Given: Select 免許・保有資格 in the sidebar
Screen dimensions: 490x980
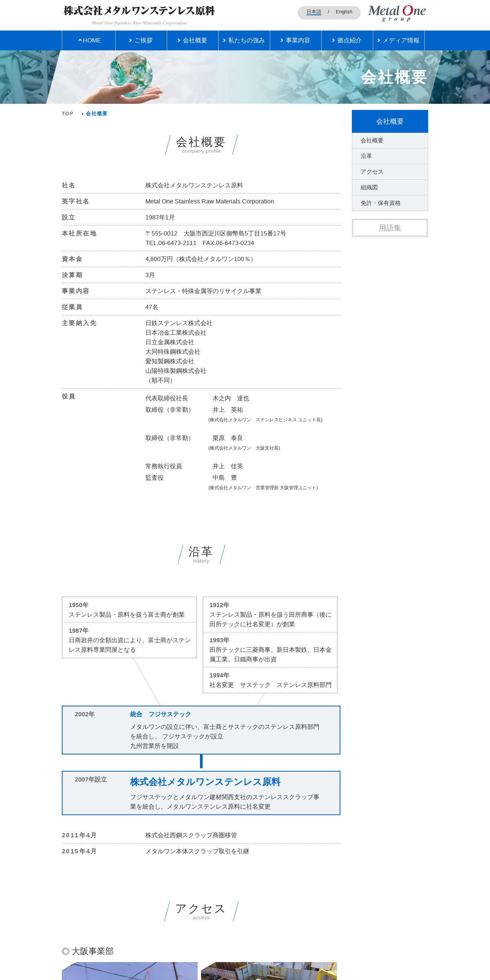Looking at the screenshot, I should pos(390,203).
